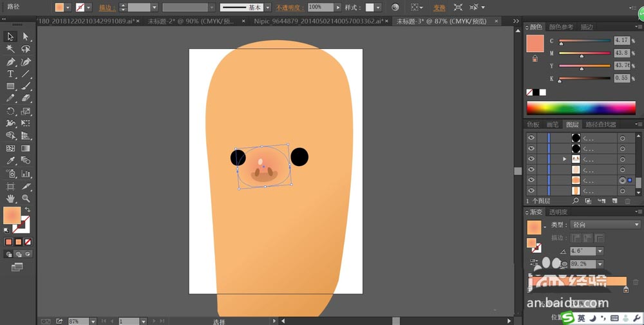The height and width of the screenshot is (325, 644).
Task: Hide the second black circle sublayer
Action: pyautogui.click(x=531, y=148)
